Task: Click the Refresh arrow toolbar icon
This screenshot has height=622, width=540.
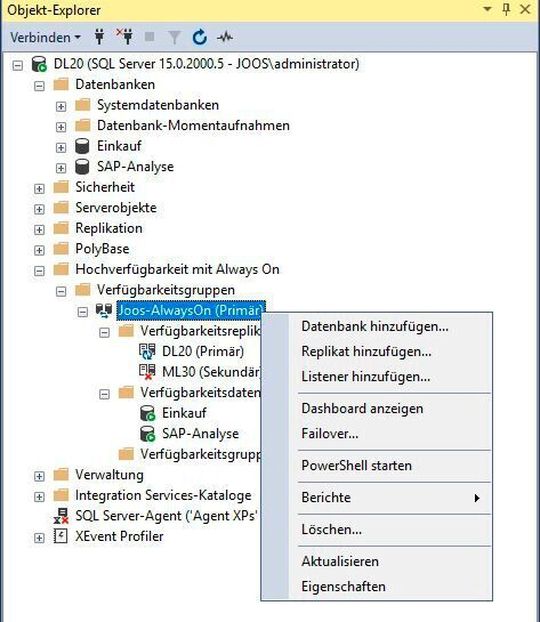Action: point(200,37)
